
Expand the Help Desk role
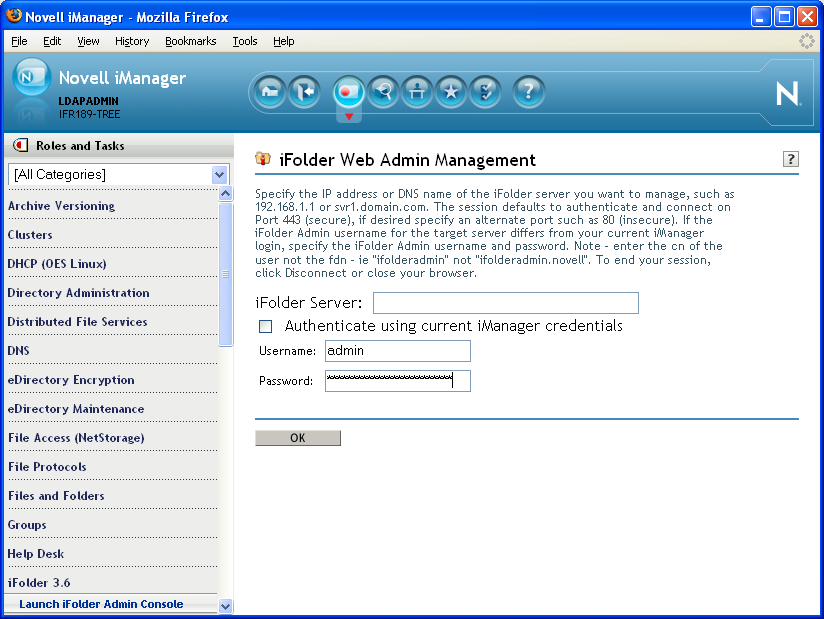coord(36,554)
